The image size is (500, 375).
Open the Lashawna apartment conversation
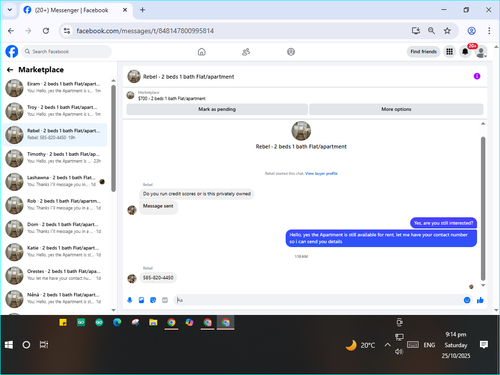[55, 181]
